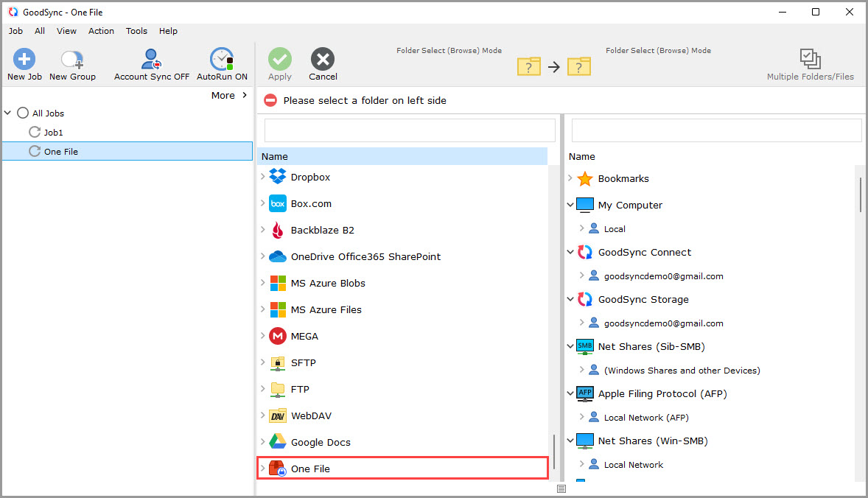Click the New Group icon

tap(72, 59)
